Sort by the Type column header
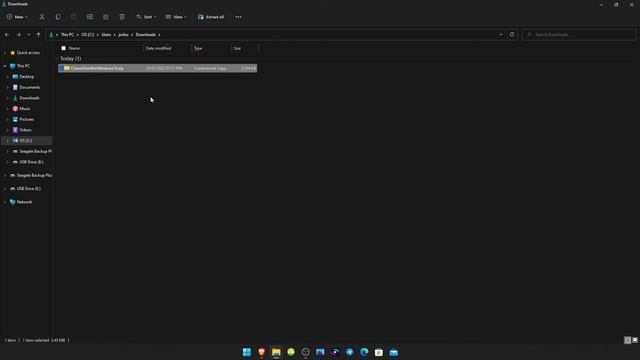 click(x=198, y=48)
